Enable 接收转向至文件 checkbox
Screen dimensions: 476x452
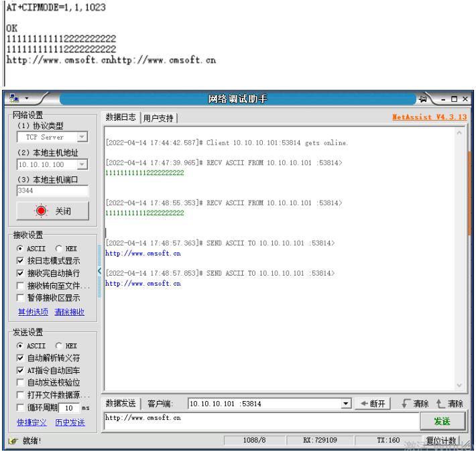[x=20, y=286]
